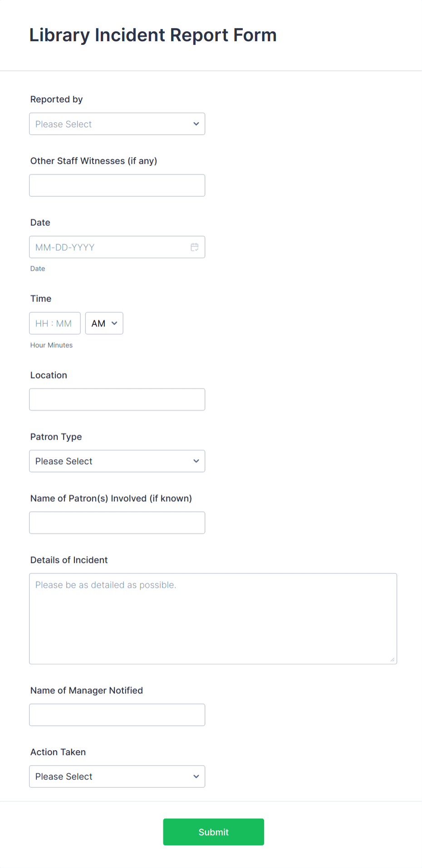The image size is (422, 868).
Task: Open the calendar icon in the Date field
Action: 195,247
